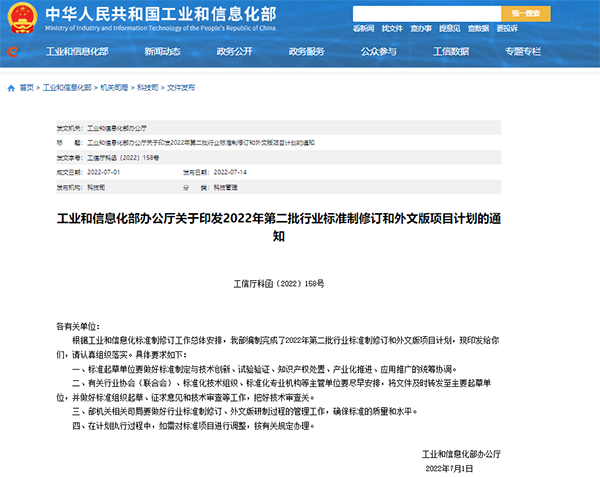This screenshot has height=477, width=600.
Task: Click the title row text in info table
Action: coord(201,143)
